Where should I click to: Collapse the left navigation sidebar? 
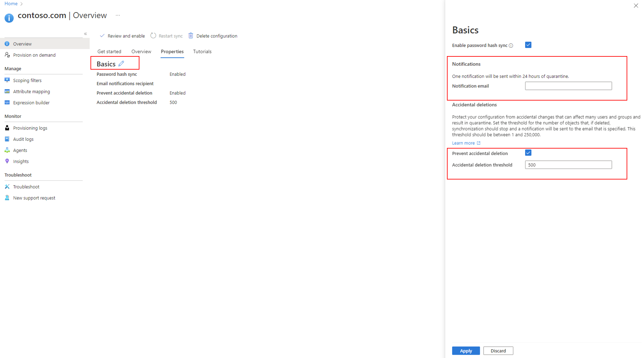click(85, 34)
